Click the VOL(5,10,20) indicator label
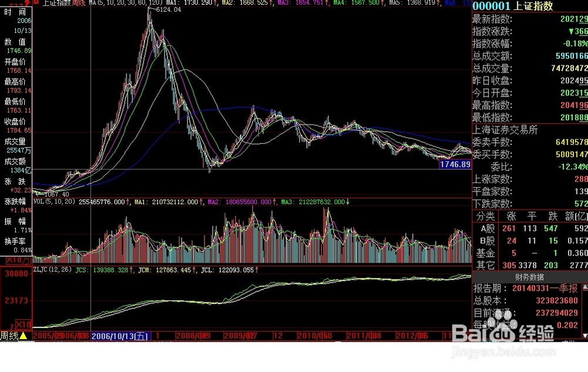 (54, 202)
